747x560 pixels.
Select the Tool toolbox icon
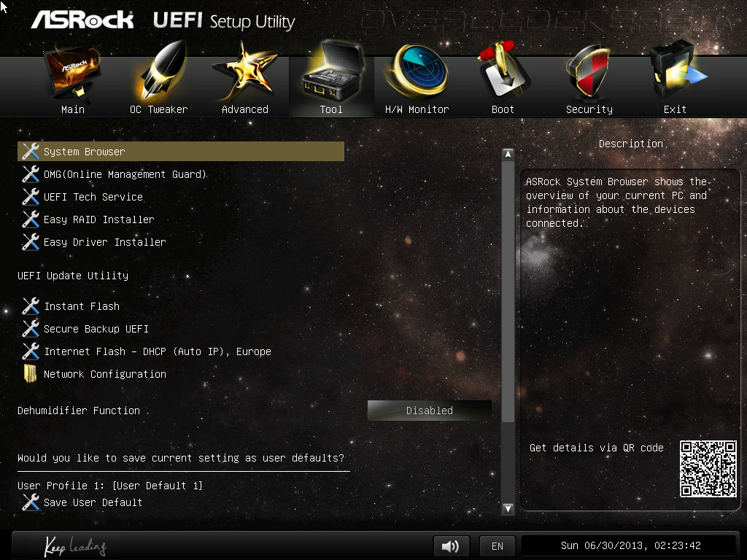332,71
